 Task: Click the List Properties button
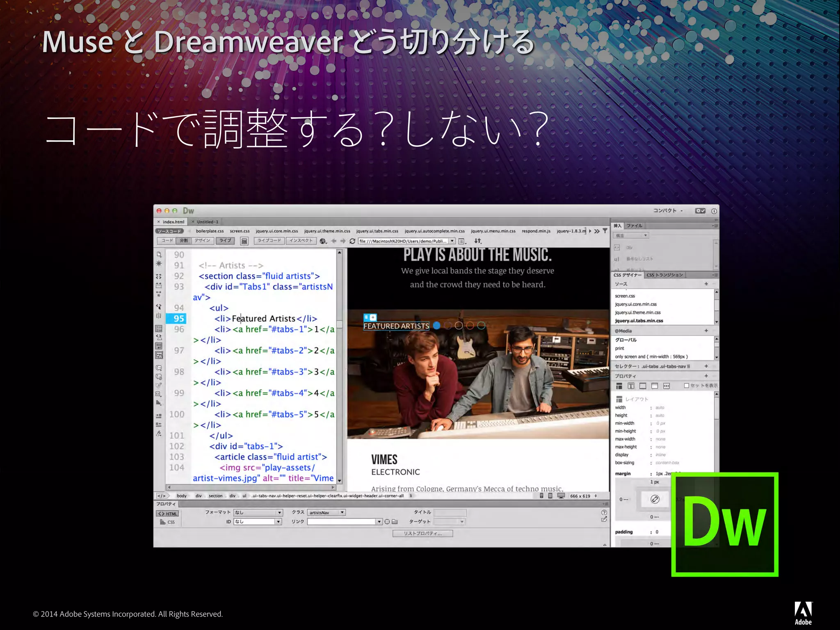(x=423, y=534)
